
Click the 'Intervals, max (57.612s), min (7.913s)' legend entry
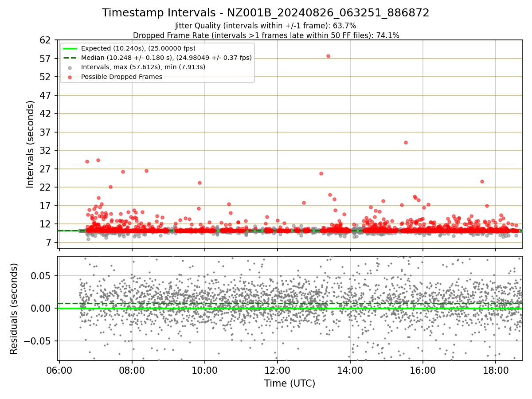pos(143,67)
